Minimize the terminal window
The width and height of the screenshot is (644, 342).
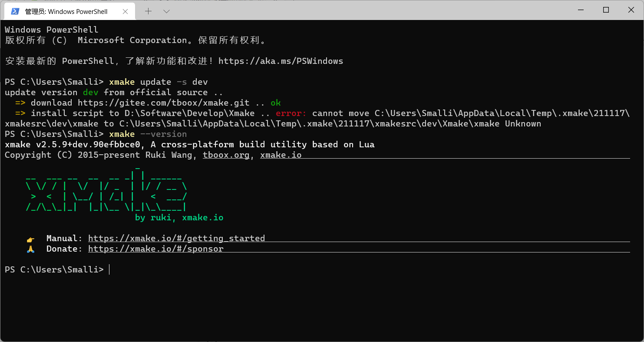coord(580,10)
